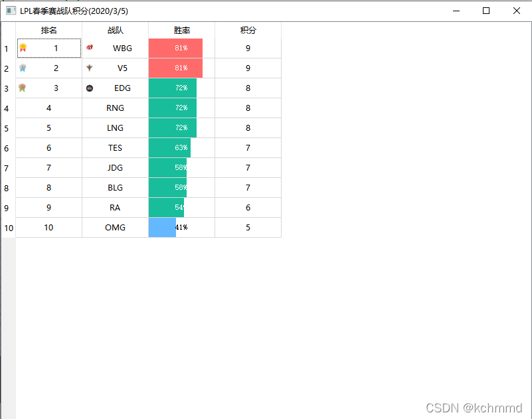Select the OMG team cell

tap(116, 227)
